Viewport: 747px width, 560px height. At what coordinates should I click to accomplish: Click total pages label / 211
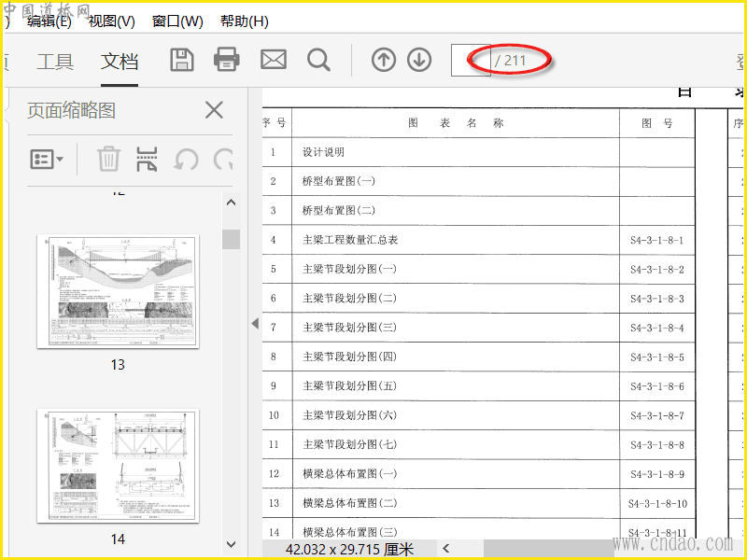click(510, 61)
